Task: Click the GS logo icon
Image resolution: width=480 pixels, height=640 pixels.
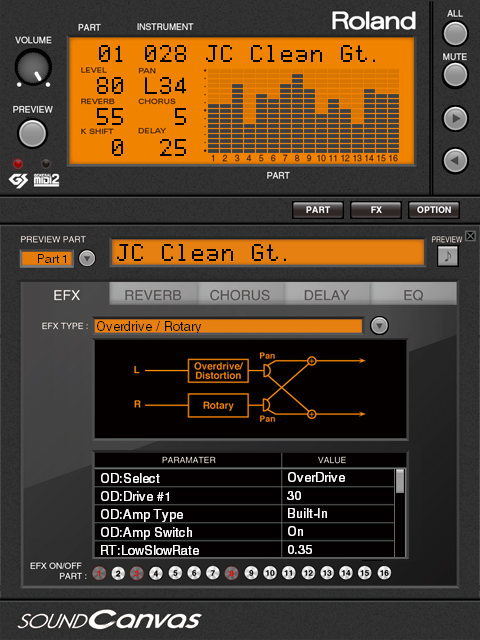Action: [x=18, y=180]
